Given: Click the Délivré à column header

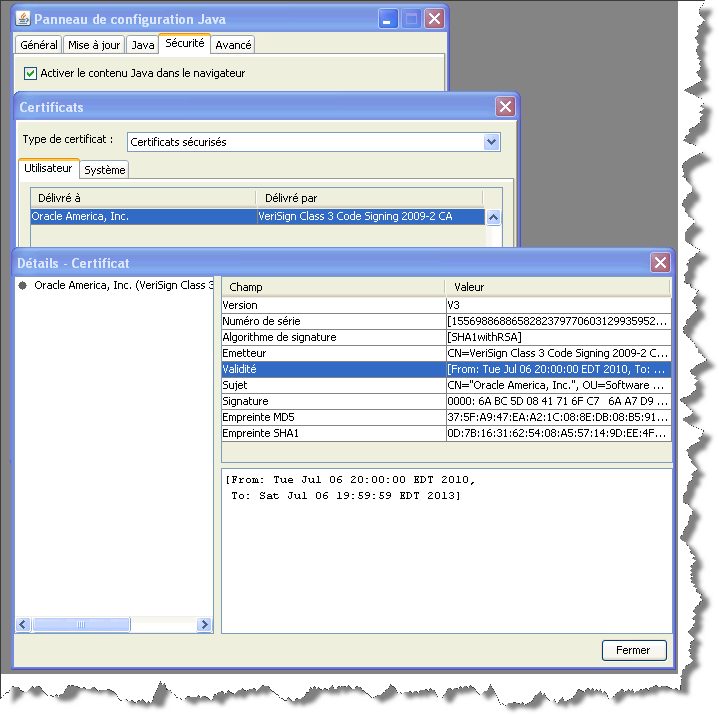Looking at the screenshot, I should click(143, 198).
